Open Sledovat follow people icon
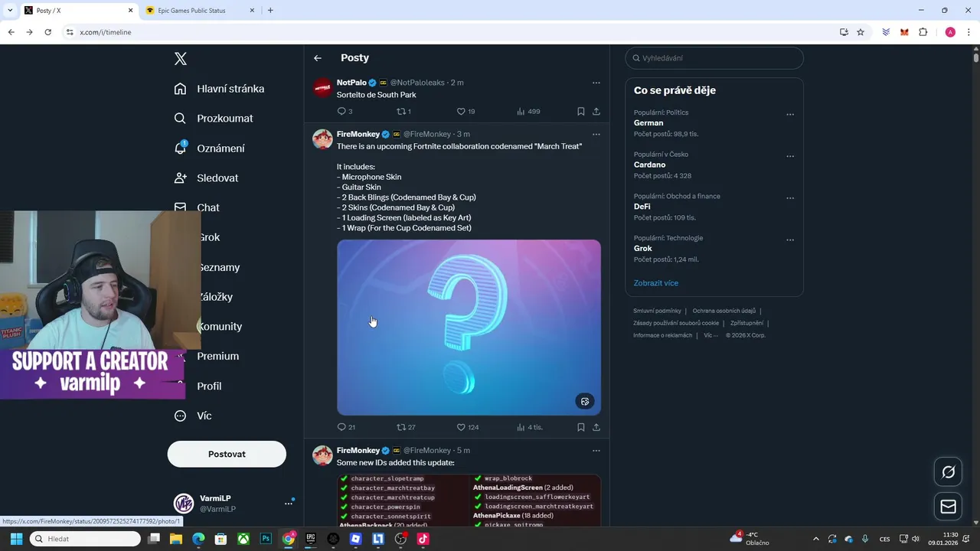 (x=180, y=178)
